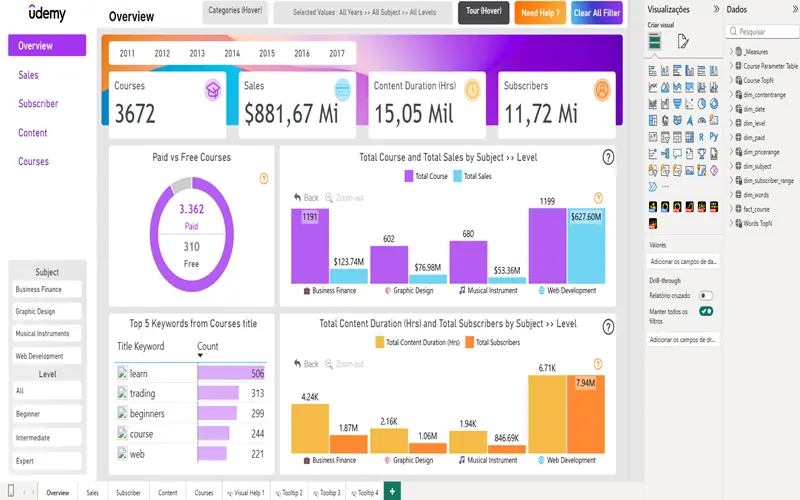Switch to the Subscriber page tab
The height and width of the screenshot is (500, 800).
point(128,492)
